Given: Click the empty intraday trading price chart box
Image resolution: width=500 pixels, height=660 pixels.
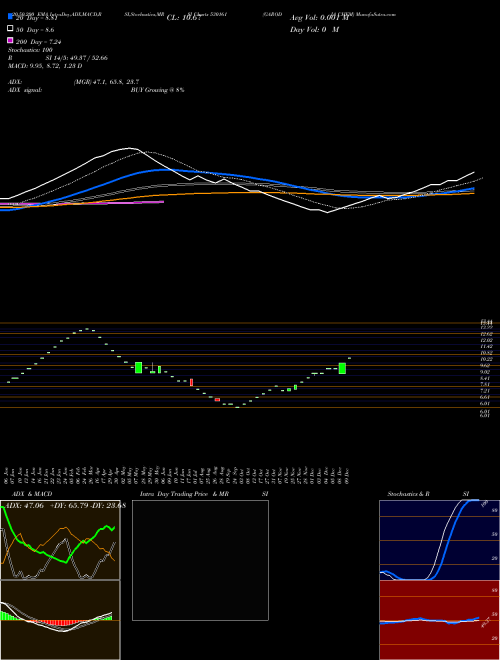Looking at the screenshot, I should pos(200,560).
